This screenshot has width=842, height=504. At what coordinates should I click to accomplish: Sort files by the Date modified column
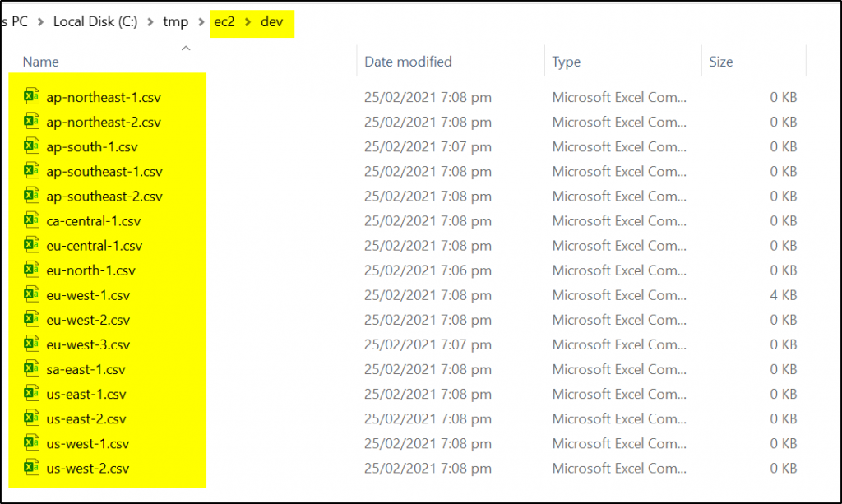(x=407, y=61)
